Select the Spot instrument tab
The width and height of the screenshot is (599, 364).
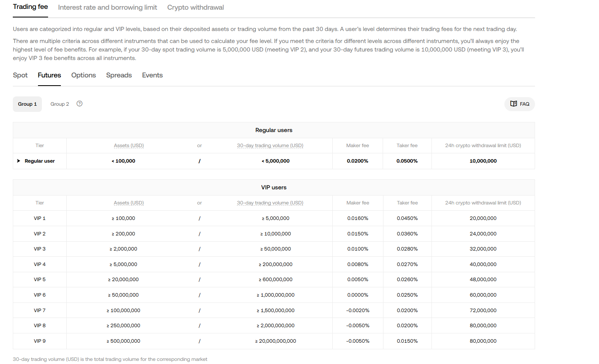[20, 75]
